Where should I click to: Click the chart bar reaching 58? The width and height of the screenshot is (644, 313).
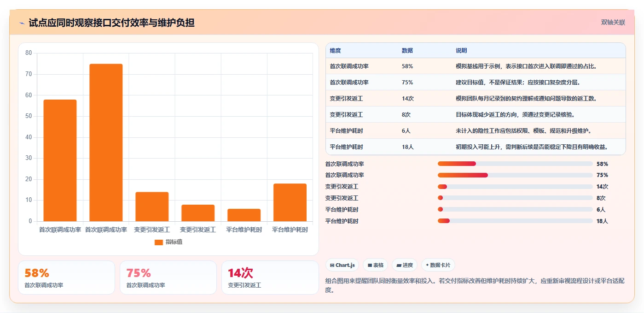tap(60, 160)
